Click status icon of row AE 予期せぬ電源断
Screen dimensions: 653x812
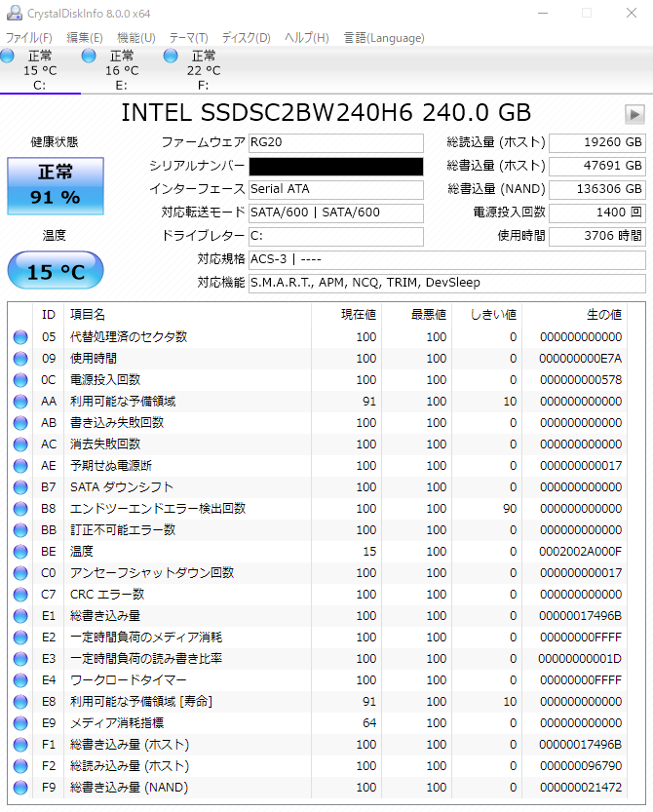(x=20, y=466)
